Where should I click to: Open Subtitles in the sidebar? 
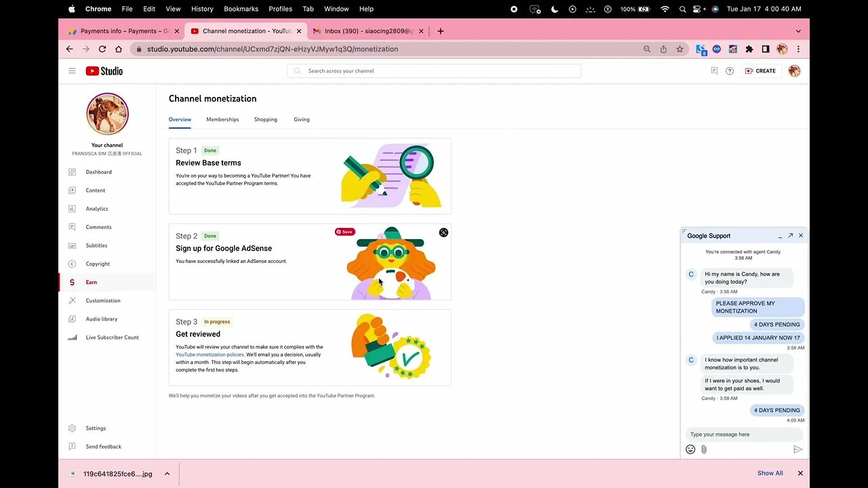point(96,245)
